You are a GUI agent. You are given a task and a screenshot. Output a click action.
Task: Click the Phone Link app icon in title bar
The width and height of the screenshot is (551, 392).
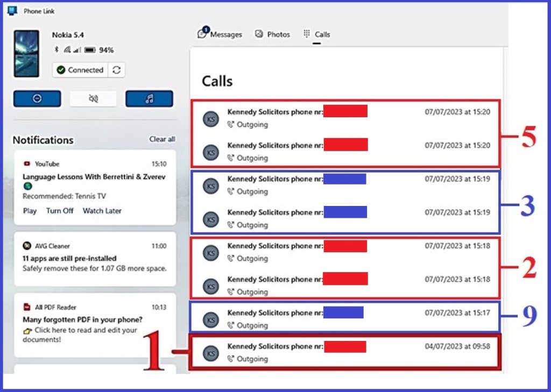12,11
